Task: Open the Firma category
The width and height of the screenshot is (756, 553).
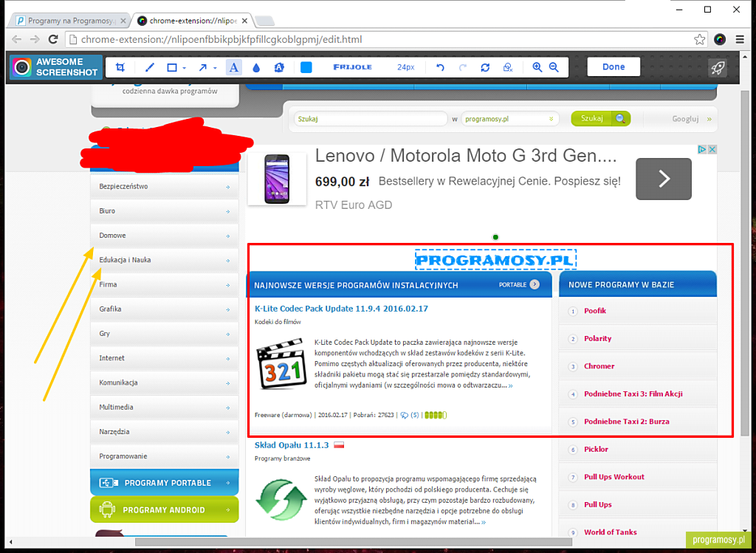Action: [165, 285]
